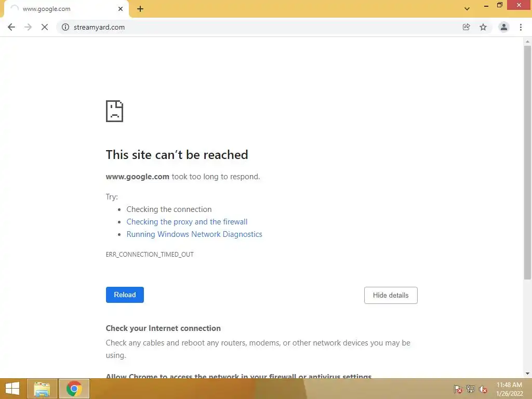The image size is (532, 399).
Task: View site information icon in address bar
Action: coord(65,27)
